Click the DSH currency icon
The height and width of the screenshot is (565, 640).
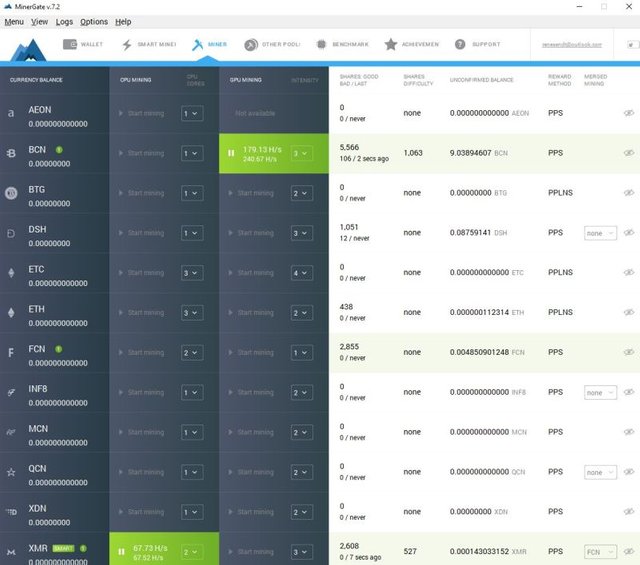[x=11, y=233]
